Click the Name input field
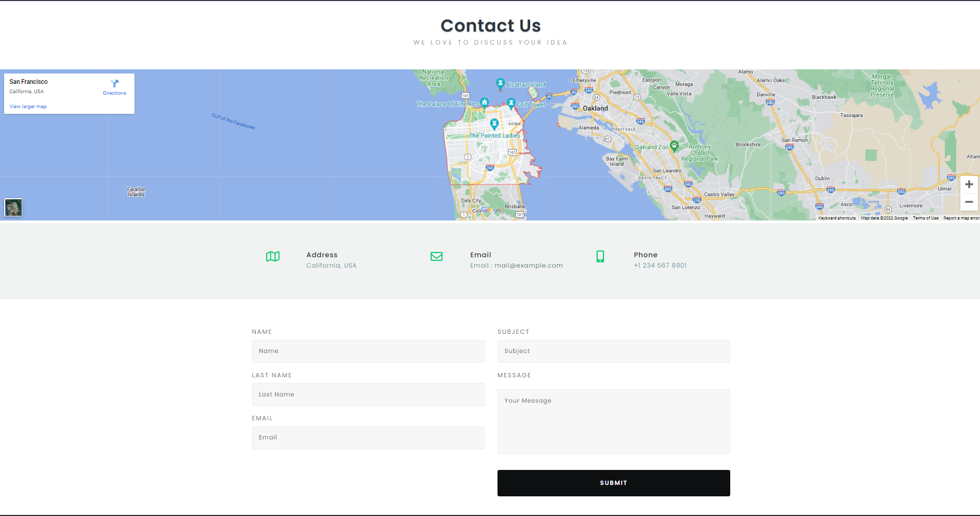Viewport: 980px width, 516px height. coord(368,351)
